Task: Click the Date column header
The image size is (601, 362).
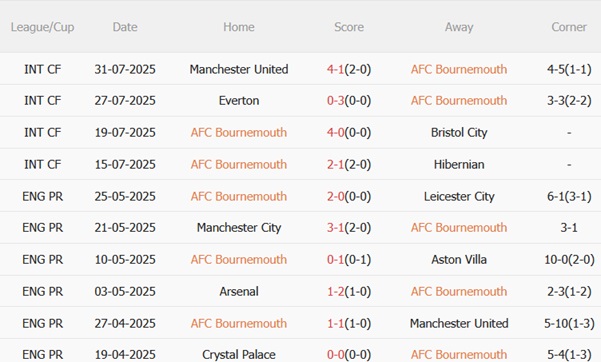Action: click(x=125, y=27)
